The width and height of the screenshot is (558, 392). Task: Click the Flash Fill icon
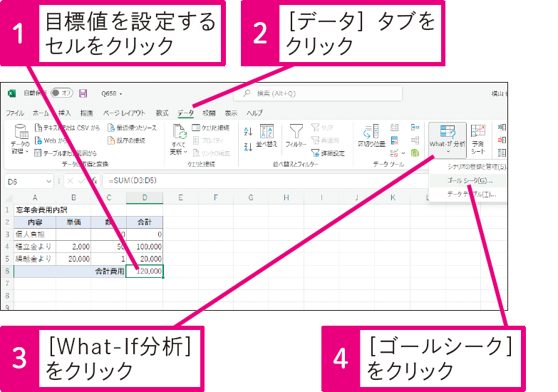point(394,128)
